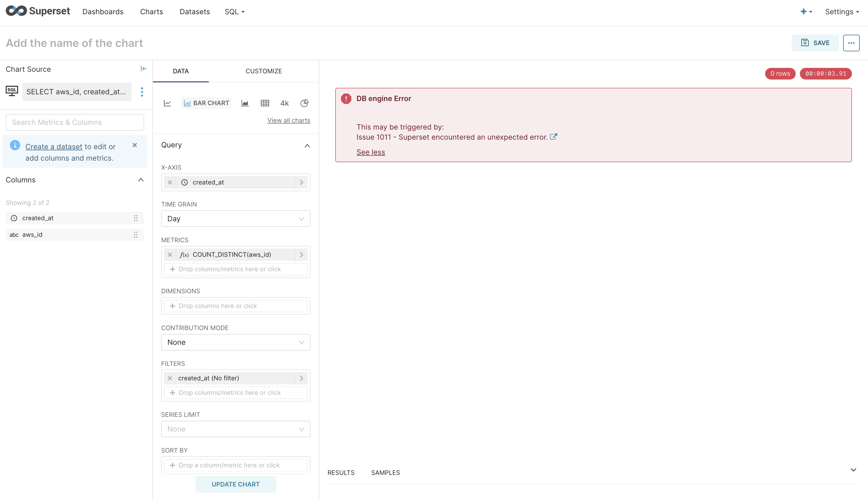Switch to the Area Chart icon
Viewport: 868px width, 500px height.
[x=245, y=103]
